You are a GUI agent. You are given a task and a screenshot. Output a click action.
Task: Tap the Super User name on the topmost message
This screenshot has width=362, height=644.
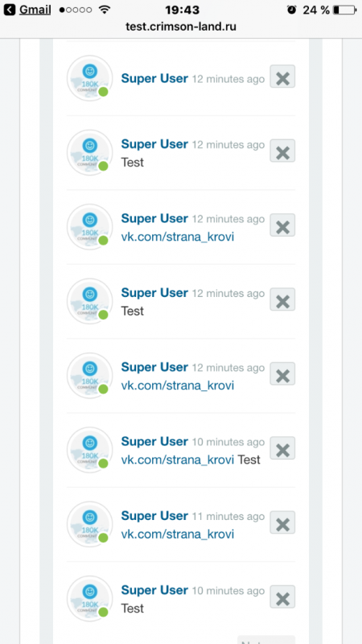click(x=154, y=78)
